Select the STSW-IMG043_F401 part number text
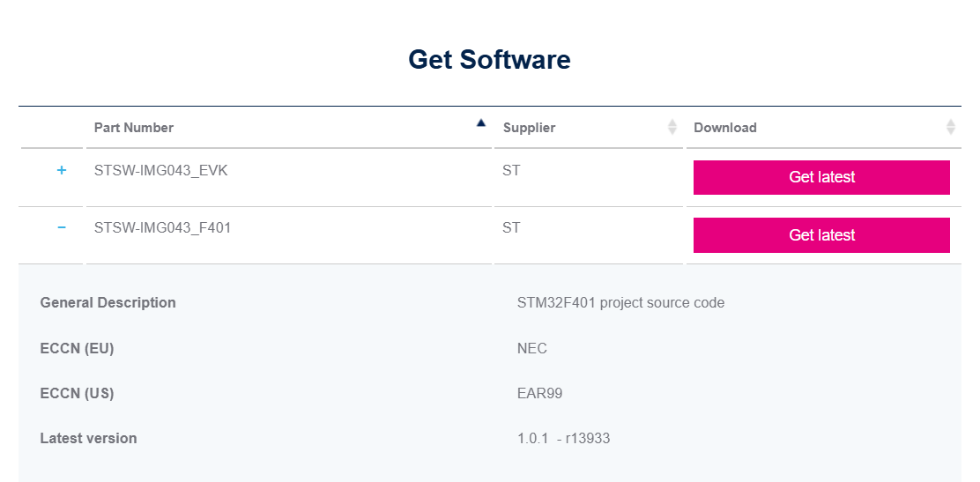This screenshot has width=980, height=482. click(x=163, y=227)
